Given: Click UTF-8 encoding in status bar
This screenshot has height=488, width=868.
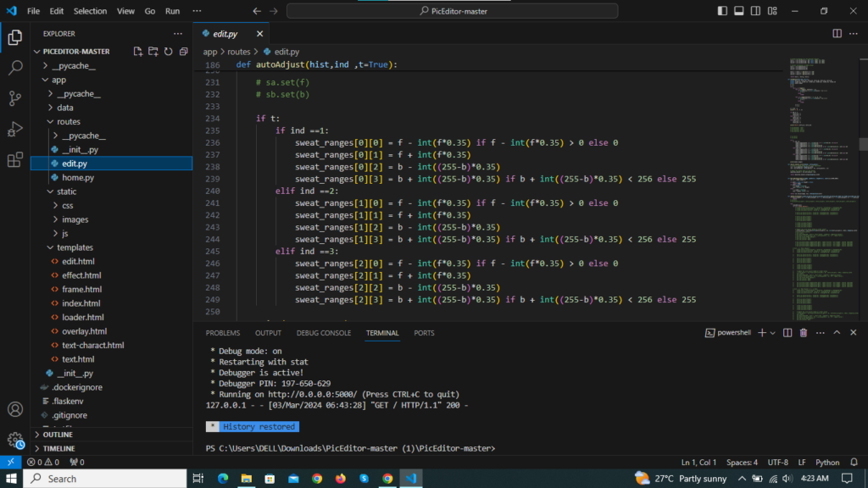Looking at the screenshot, I should click(x=778, y=462).
